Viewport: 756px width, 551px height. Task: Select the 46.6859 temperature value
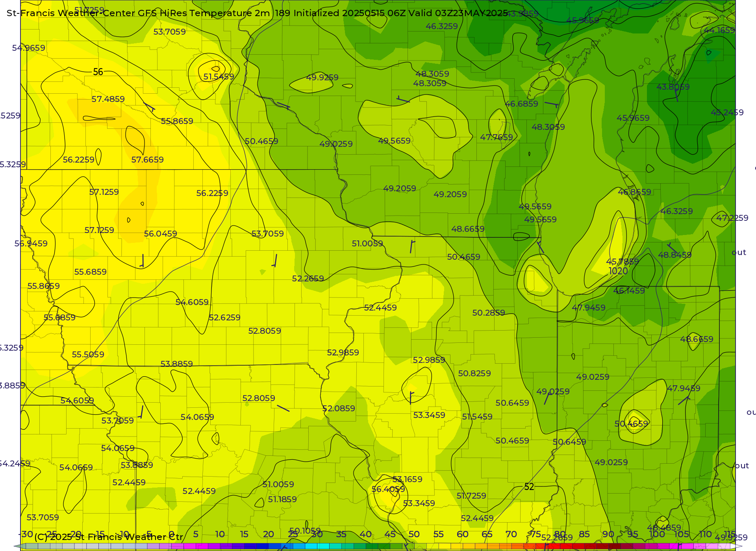pyautogui.click(x=522, y=104)
